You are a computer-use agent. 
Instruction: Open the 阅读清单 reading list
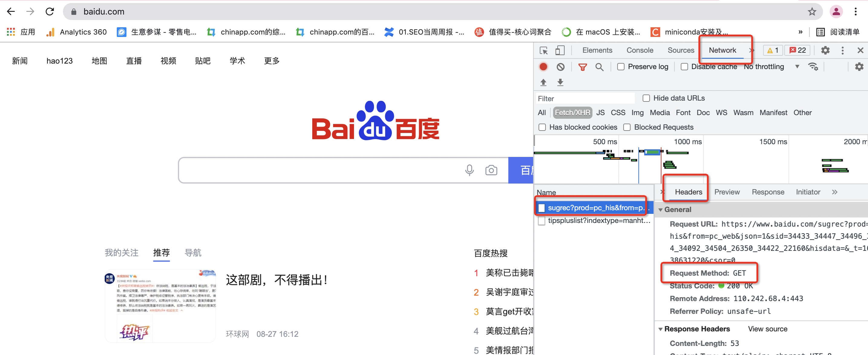[838, 32]
